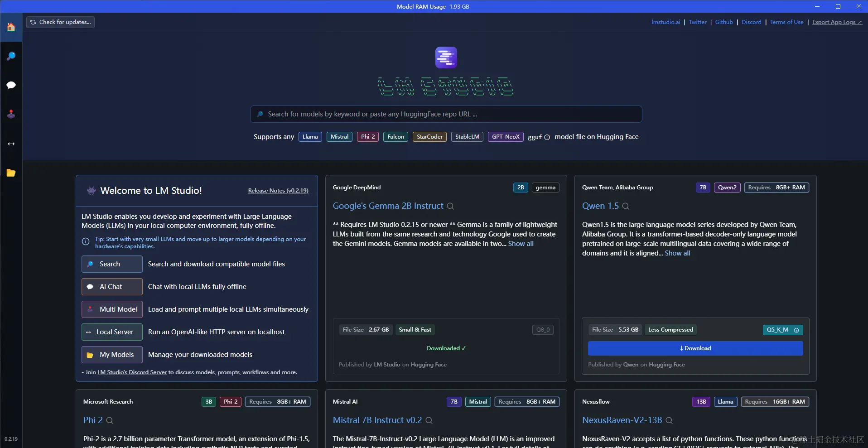The image size is (868, 448).
Task: Select the StableLM architecture tag
Action: [467, 137]
